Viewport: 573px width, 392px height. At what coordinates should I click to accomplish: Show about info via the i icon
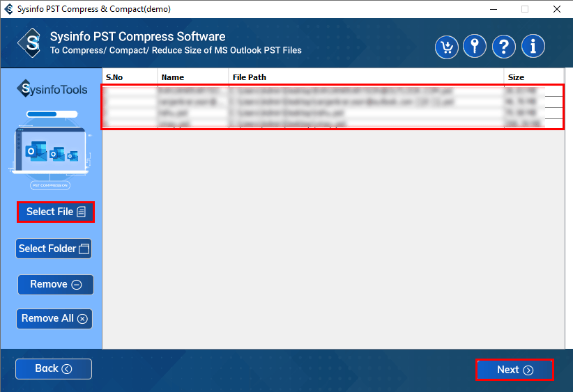tap(533, 47)
